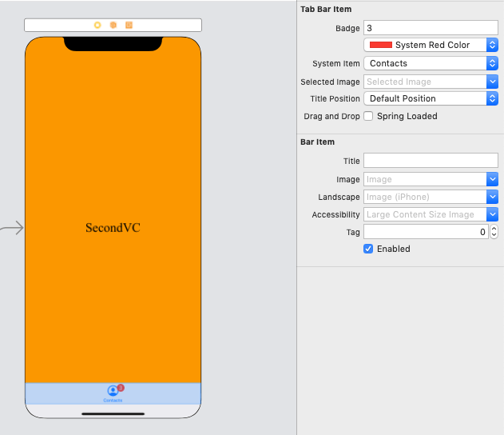Viewport: 504px width, 435px height.
Task: Open the Bar Item Image combo arrow
Action: [x=492, y=179]
